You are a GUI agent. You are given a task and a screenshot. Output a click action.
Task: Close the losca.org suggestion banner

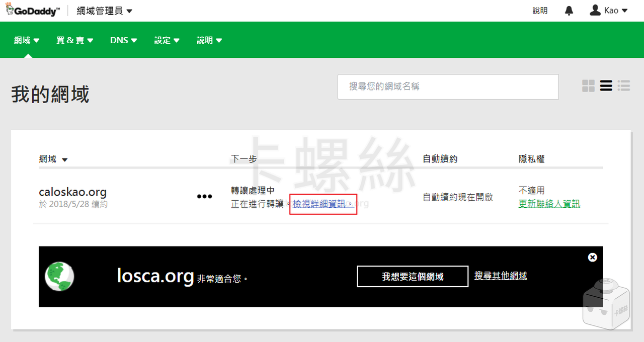tap(593, 258)
